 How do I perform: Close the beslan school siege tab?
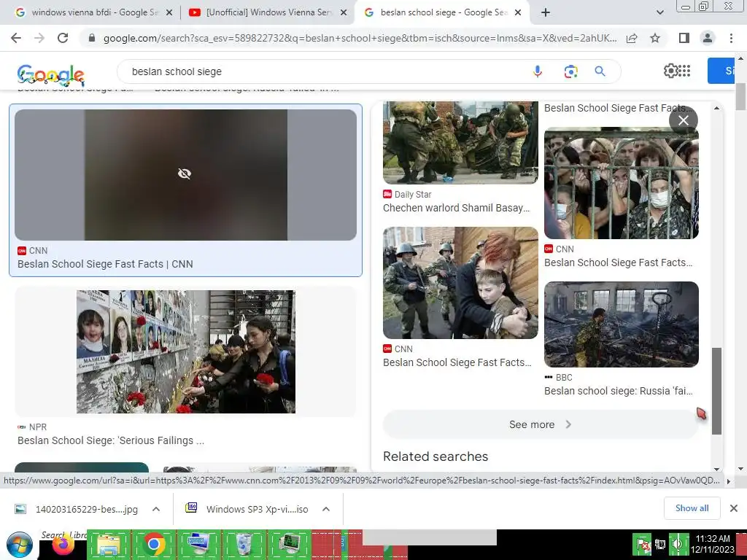[519, 13]
